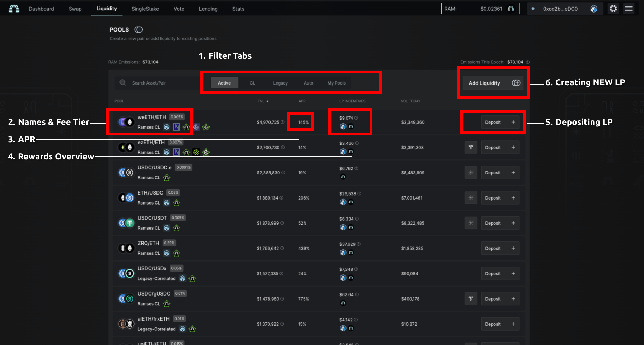Screen dimensions: 644x345
Task: Toggle the switch next to POOLS heading
Action: tap(138, 29)
